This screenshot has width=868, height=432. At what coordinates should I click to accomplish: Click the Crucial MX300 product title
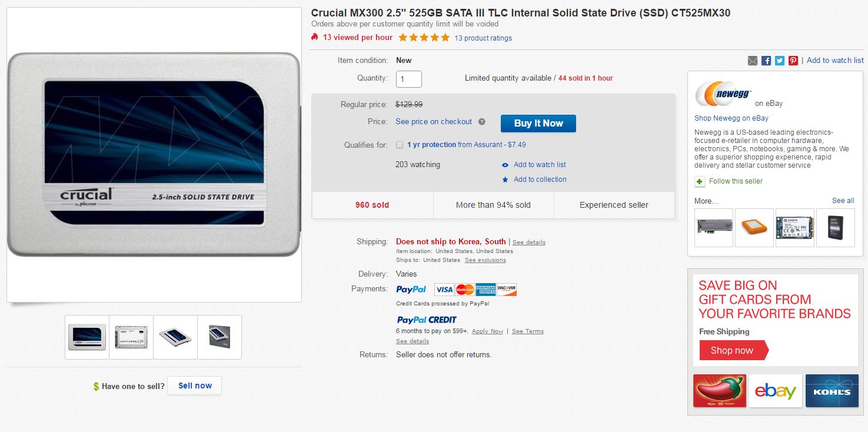[x=521, y=13]
